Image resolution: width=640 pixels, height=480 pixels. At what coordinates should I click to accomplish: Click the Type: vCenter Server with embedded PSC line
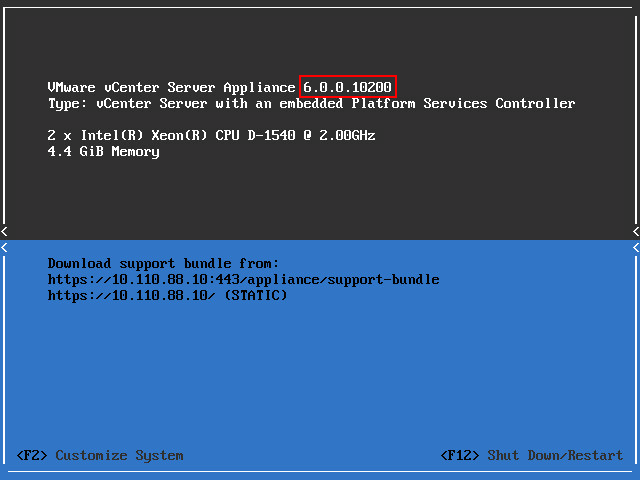tap(311, 104)
